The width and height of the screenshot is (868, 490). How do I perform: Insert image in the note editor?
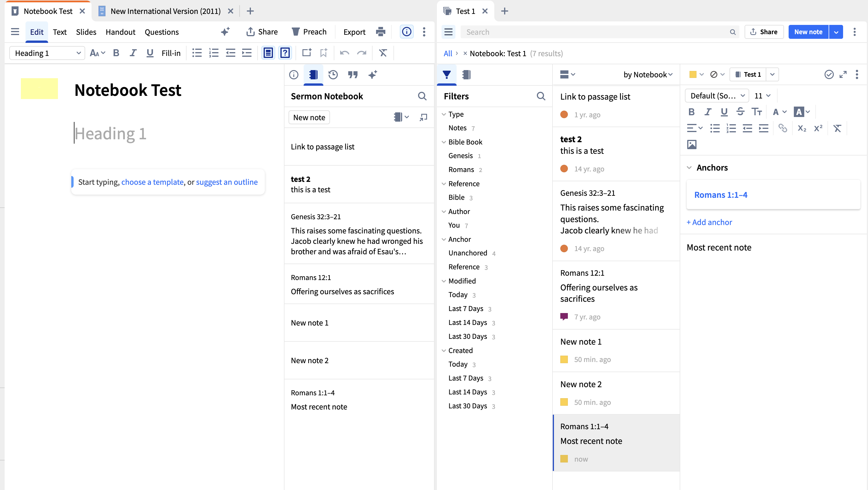(x=692, y=145)
